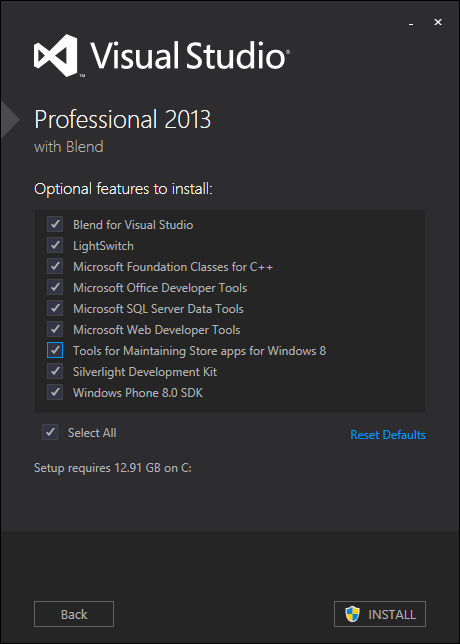Uncheck Windows Phone 8.0 SDK checkbox
Viewport: 460px width, 644px height.
(x=55, y=393)
